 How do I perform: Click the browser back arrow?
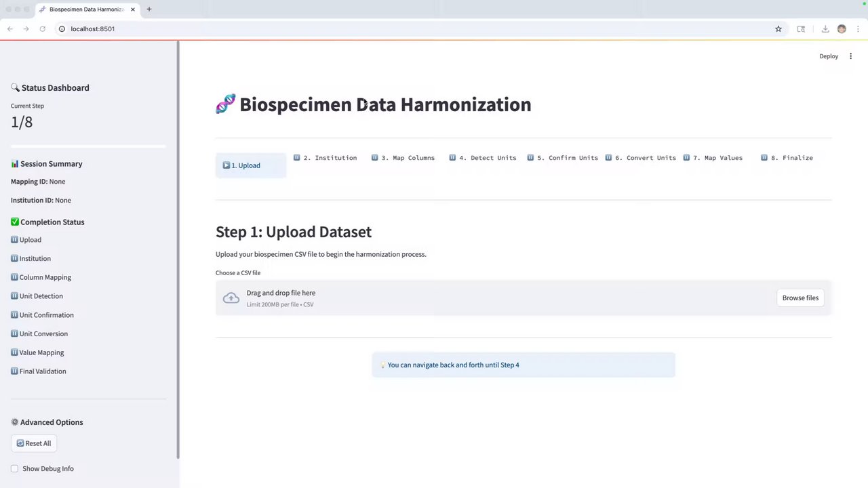tap(10, 29)
